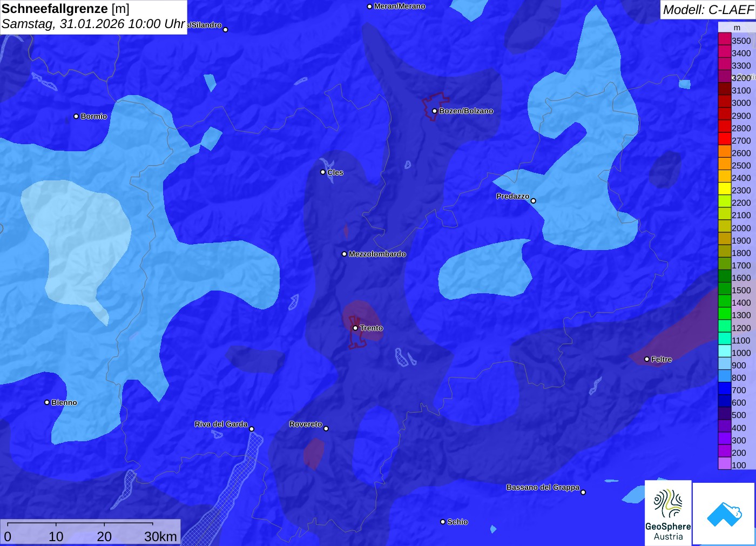Click the Meran/Merano city label

point(400,6)
